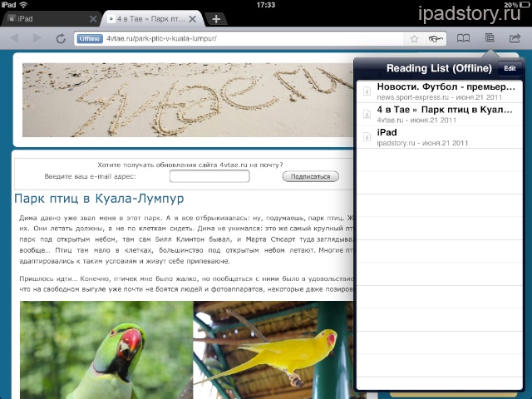The image size is (532, 399).
Task: Toggle the Reading List toolbar icon
Action: coord(490,37)
